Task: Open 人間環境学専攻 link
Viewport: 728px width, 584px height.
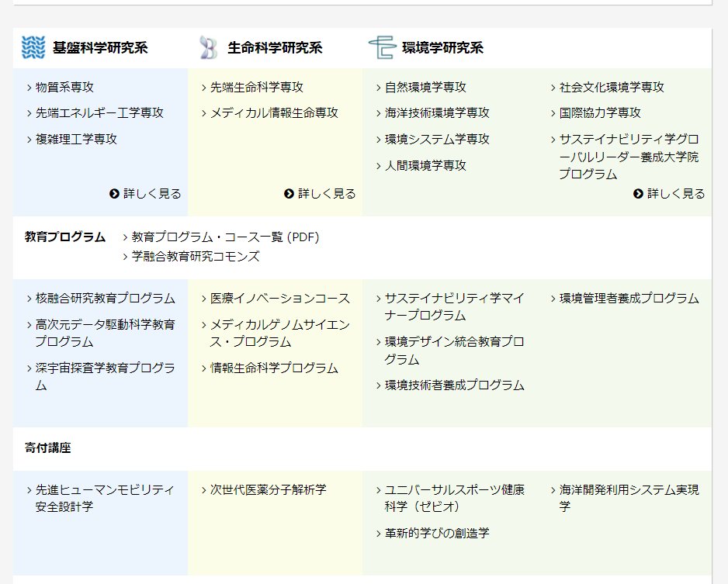Action: point(425,166)
